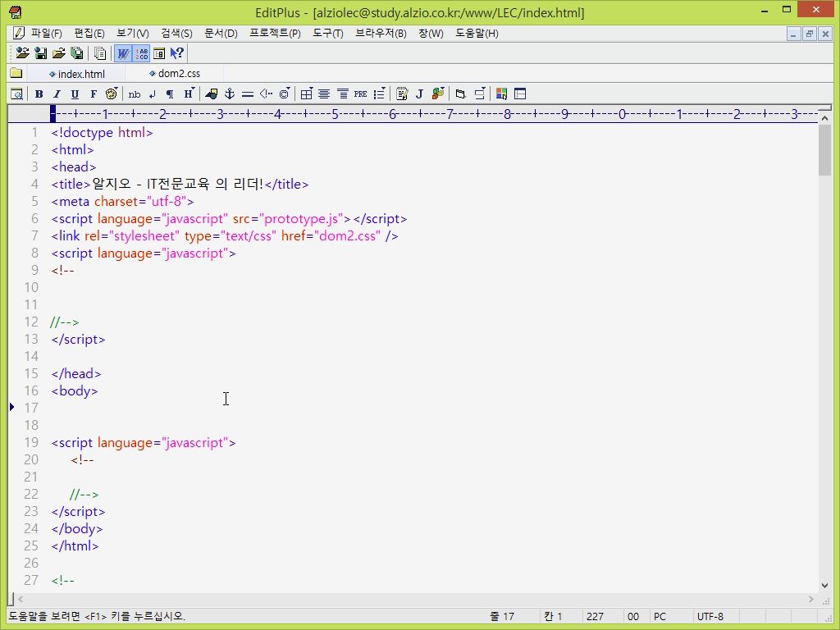The width and height of the screenshot is (840, 630).
Task: Open the color palette dropdown
Action: point(112,94)
